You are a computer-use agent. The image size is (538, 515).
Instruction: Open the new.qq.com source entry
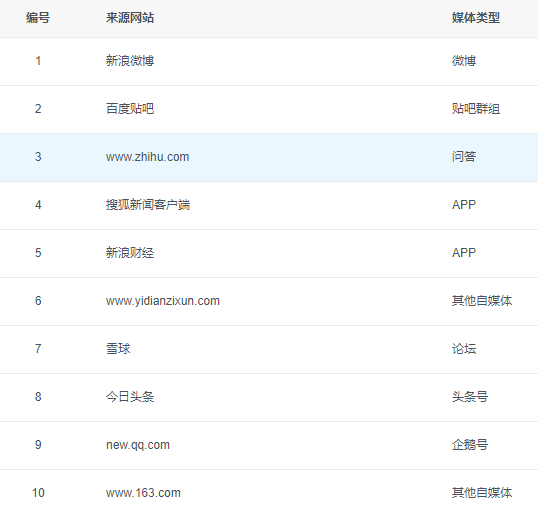click(138, 445)
